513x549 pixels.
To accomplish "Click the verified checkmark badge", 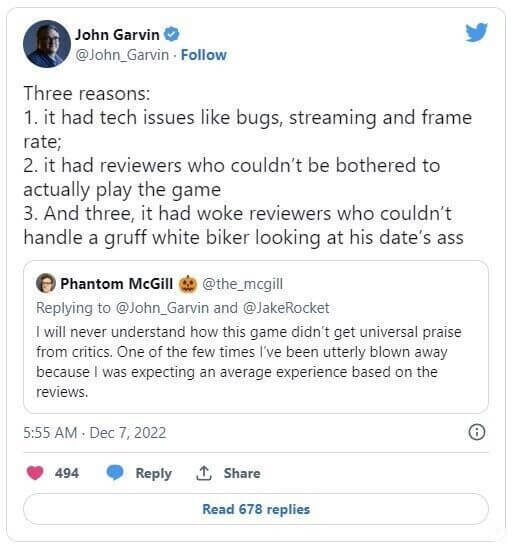I will 172,35.
